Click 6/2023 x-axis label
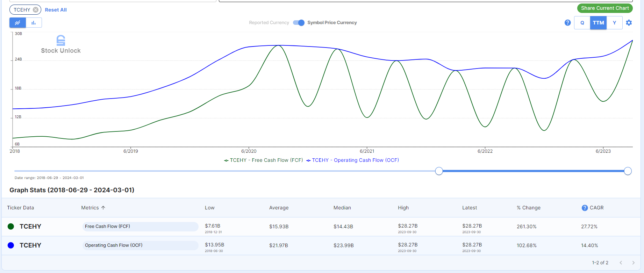Viewport: 644px width, 273px height. point(603,151)
